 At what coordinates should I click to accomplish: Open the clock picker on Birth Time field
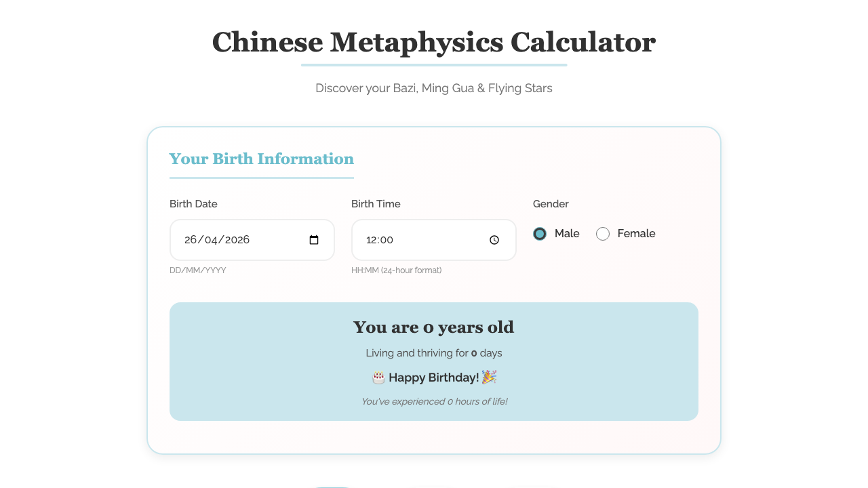[x=494, y=239]
